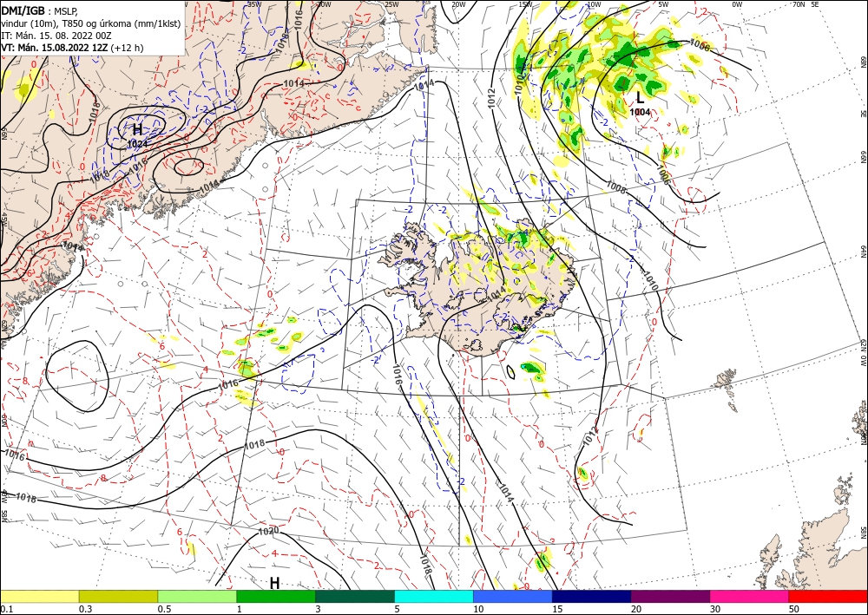Image resolution: width=868 pixels, height=615 pixels.
Task: Click the '25W' longitude label at top
Action: point(391,4)
